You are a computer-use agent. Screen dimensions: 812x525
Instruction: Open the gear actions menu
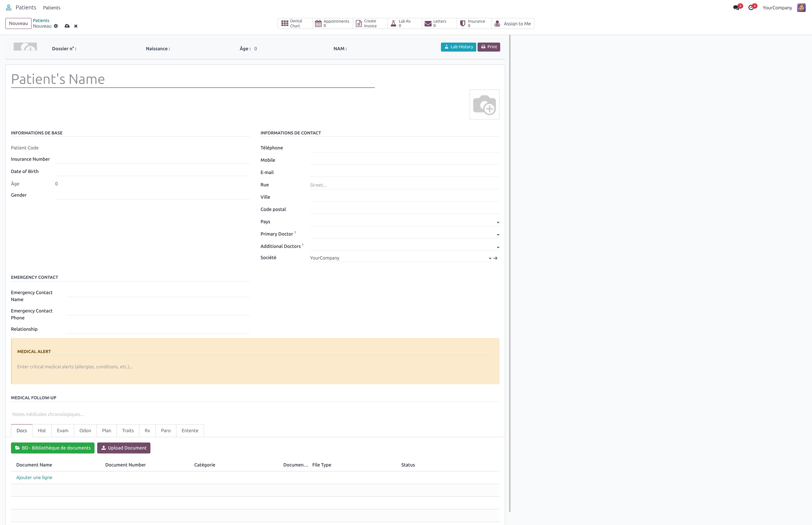pos(56,26)
